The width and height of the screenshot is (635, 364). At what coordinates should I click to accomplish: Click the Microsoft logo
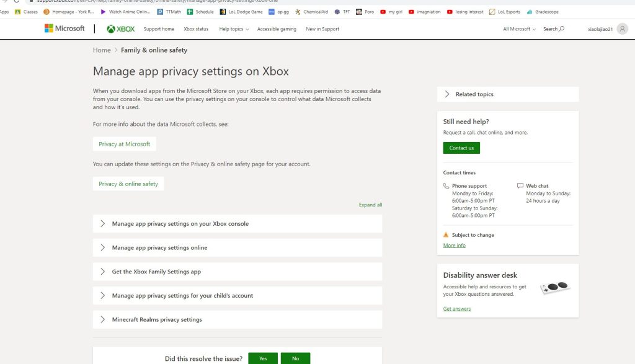pos(64,29)
